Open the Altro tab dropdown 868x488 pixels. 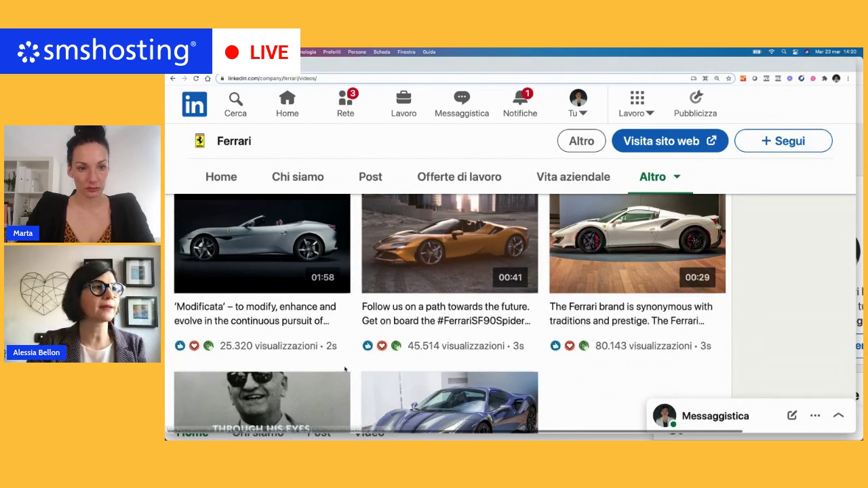point(660,177)
